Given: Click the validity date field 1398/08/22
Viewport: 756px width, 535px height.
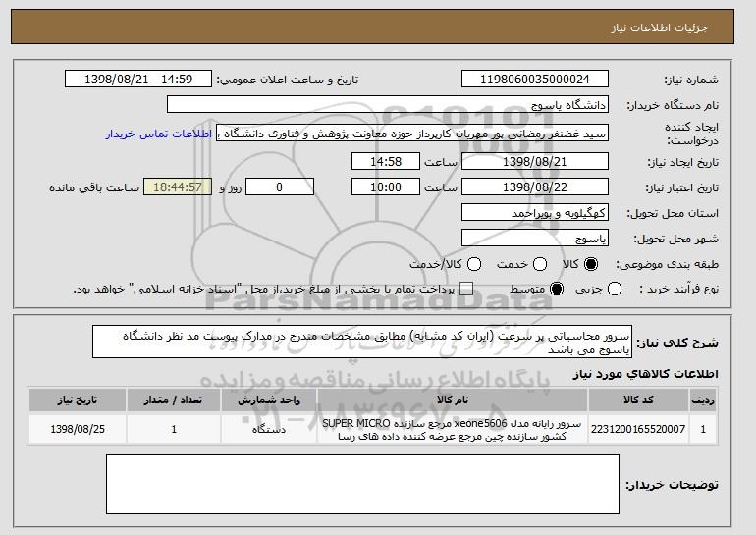Looking at the screenshot, I should pos(535,187).
